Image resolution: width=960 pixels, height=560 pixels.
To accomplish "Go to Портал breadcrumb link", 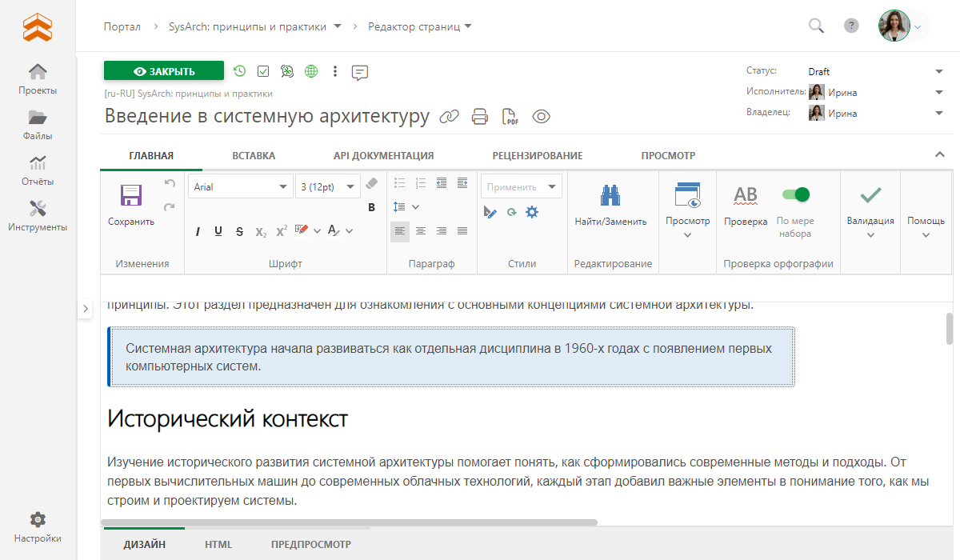I will coord(122,26).
